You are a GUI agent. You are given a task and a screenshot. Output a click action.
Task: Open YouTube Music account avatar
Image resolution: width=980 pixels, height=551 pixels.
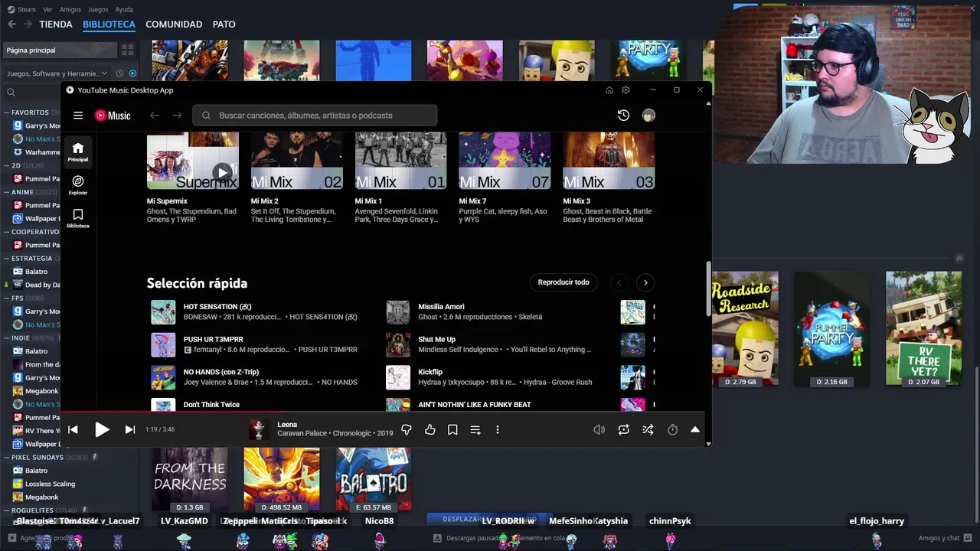pos(648,116)
